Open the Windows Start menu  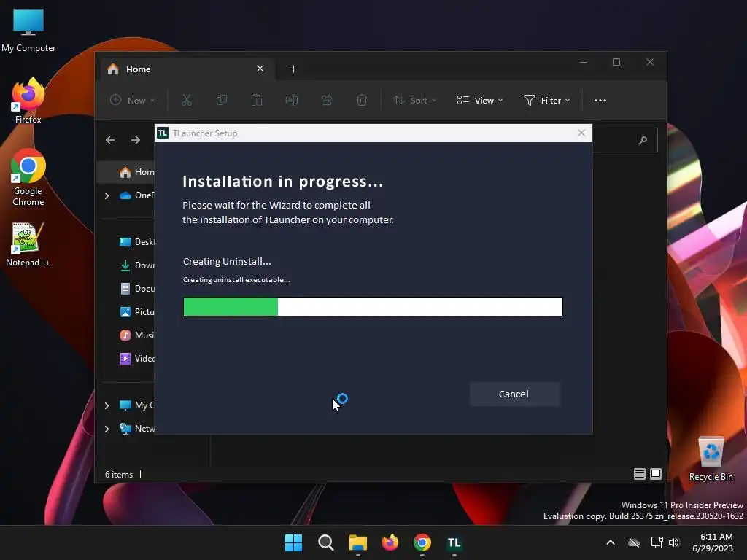tap(293, 542)
